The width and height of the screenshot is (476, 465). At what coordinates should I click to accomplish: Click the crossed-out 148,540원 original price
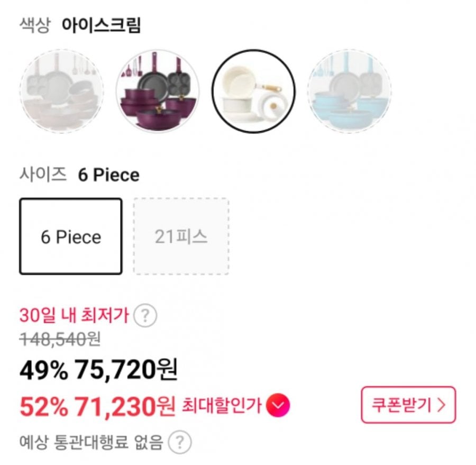click(60, 340)
